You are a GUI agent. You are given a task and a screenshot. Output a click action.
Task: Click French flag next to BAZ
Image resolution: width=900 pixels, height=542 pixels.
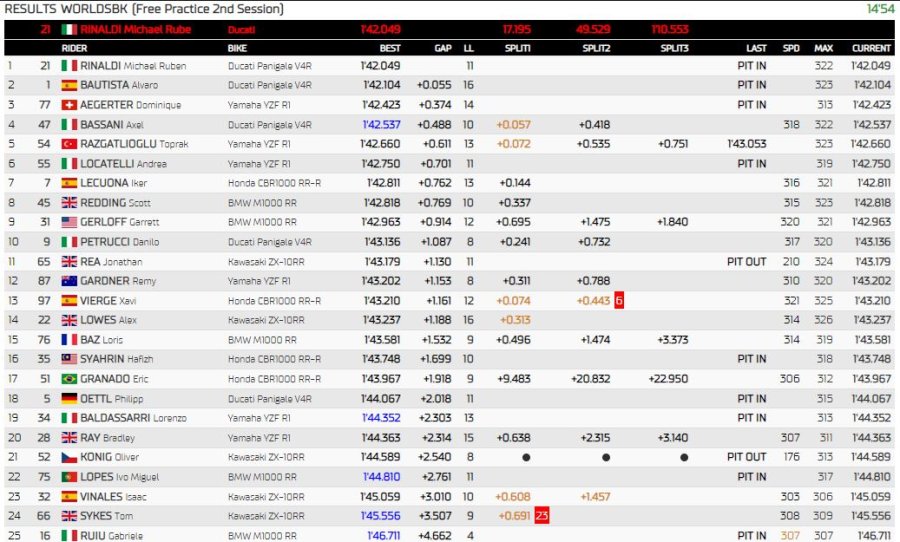click(x=69, y=339)
